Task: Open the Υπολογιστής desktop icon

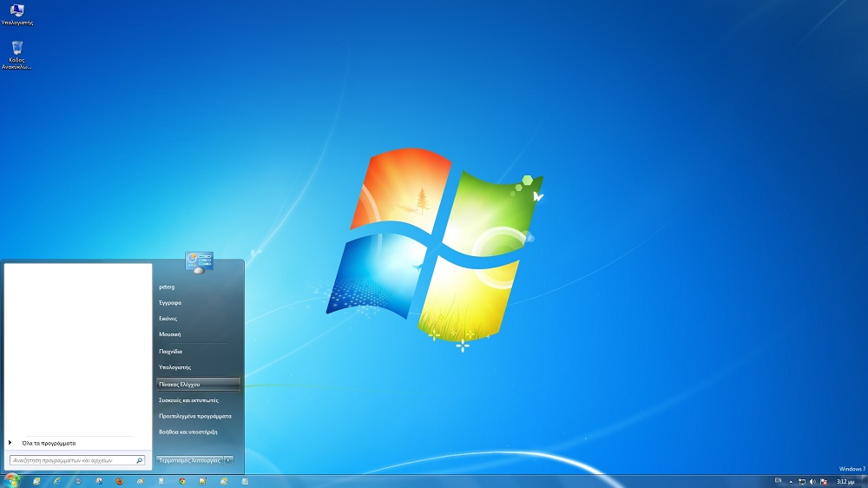Action: (x=16, y=15)
